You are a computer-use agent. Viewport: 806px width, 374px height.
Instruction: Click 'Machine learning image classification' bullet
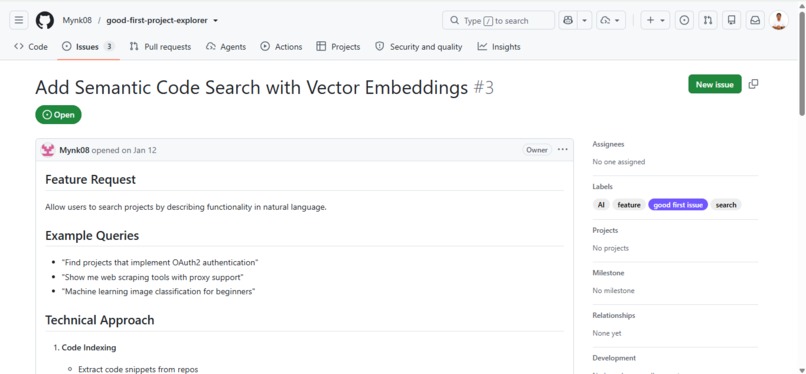[x=158, y=292]
